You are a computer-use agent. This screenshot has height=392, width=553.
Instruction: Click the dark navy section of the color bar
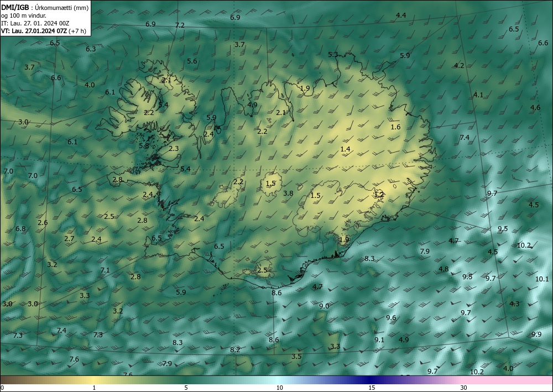click(368, 380)
